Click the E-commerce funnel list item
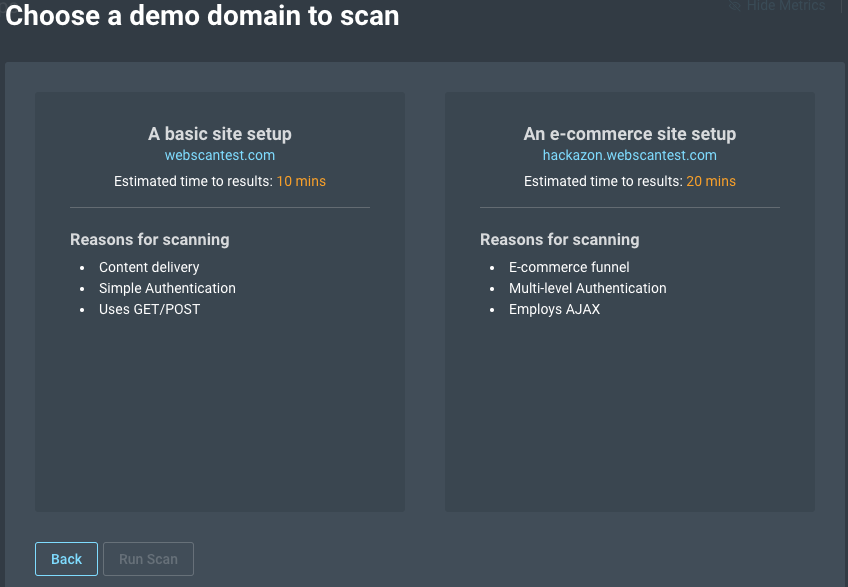This screenshot has width=848, height=587. 569,267
